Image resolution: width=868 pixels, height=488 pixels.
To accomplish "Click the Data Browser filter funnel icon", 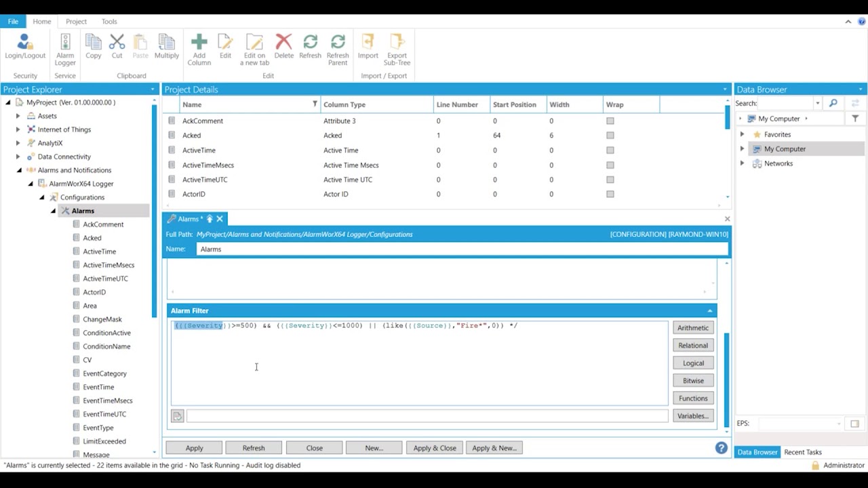I will coord(855,119).
